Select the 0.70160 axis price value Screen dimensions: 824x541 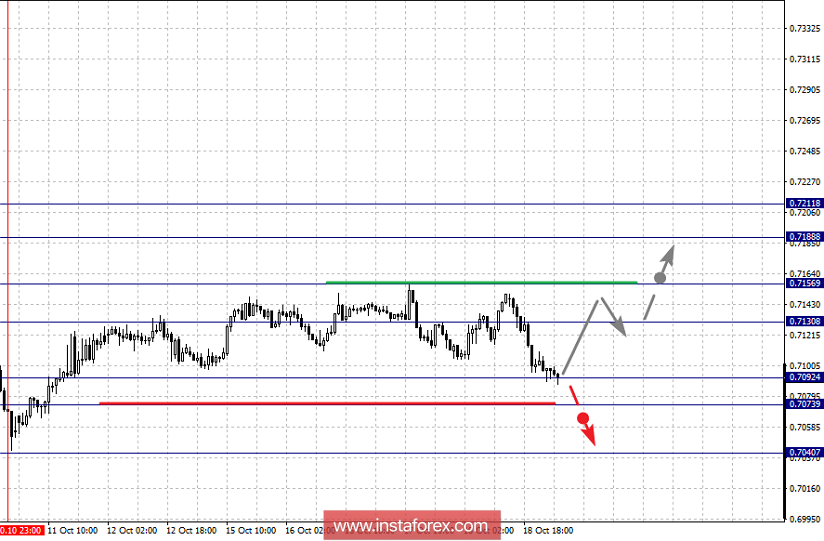[x=805, y=489]
